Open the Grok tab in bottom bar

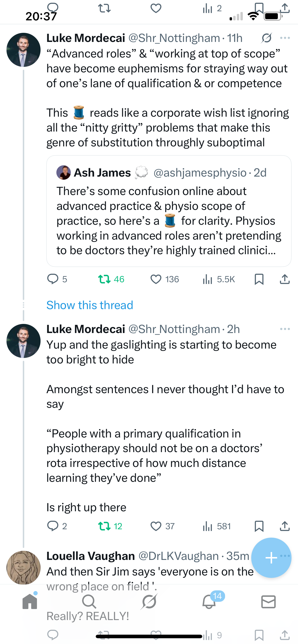coord(149,602)
